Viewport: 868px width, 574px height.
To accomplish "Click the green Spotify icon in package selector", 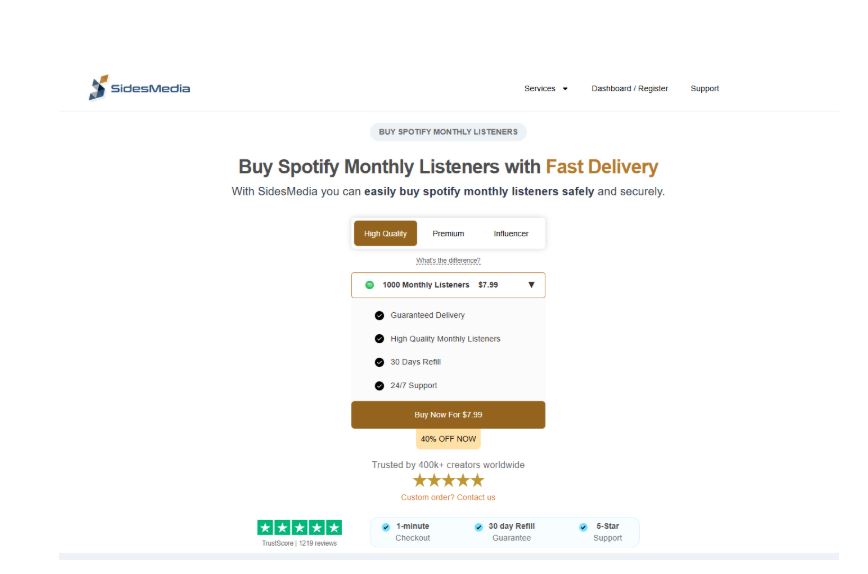I will pyautogui.click(x=370, y=285).
